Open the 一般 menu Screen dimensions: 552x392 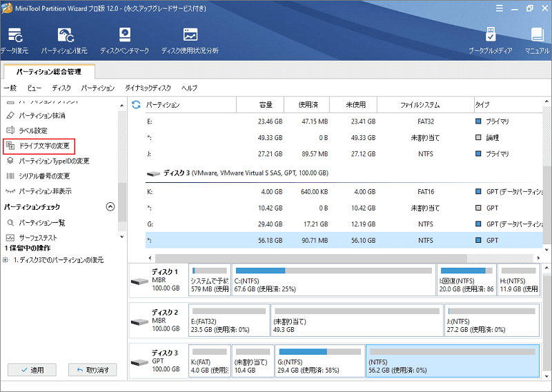pyautogui.click(x=10, y=88)
